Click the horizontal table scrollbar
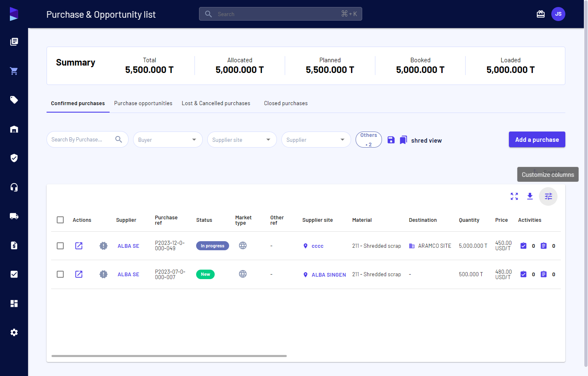The width and height of the screenshot is (588, 376). coord(169,356)
